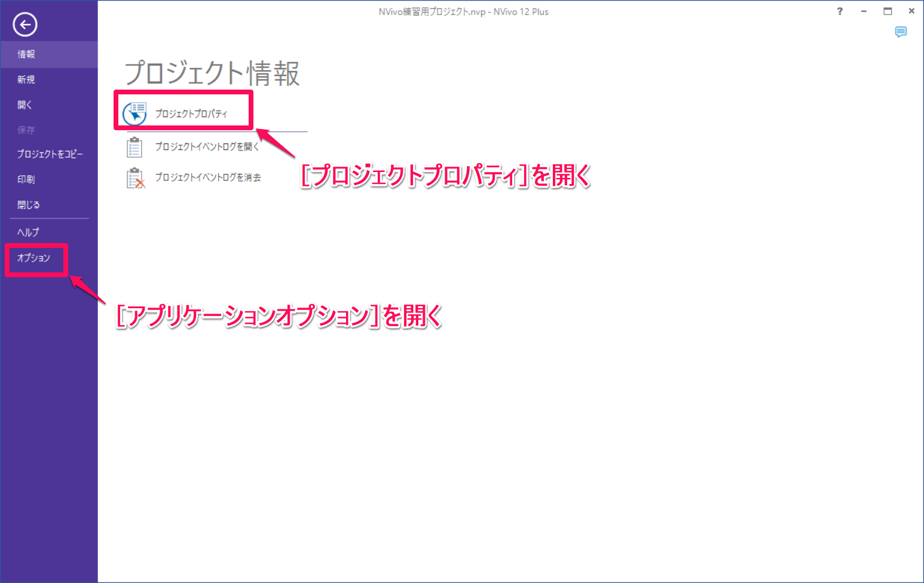This screenshot has width=924, height=583.
Task: Open オプション in the sidebar
Action: (34, 258)
